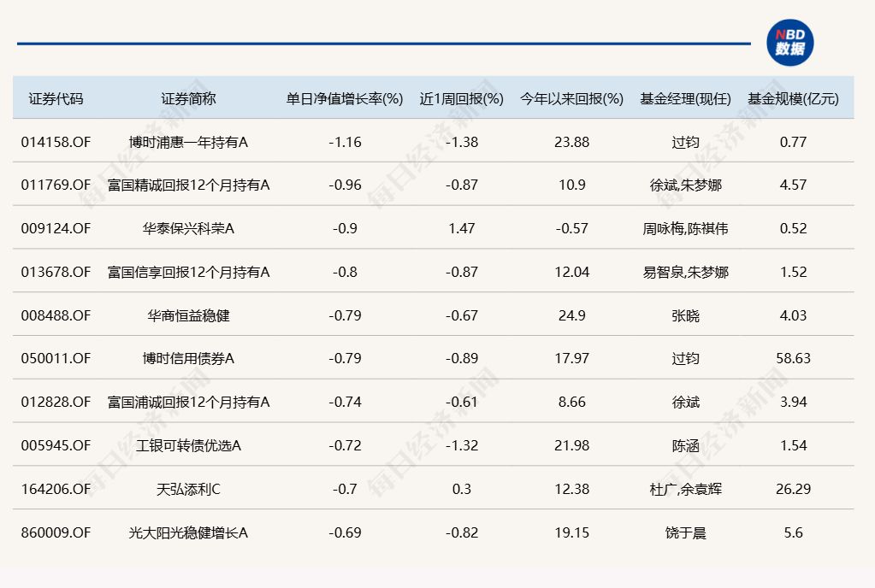Select fund 富国精诚回报12个月持有A
The image size is (875, 588).
(188, 185)
